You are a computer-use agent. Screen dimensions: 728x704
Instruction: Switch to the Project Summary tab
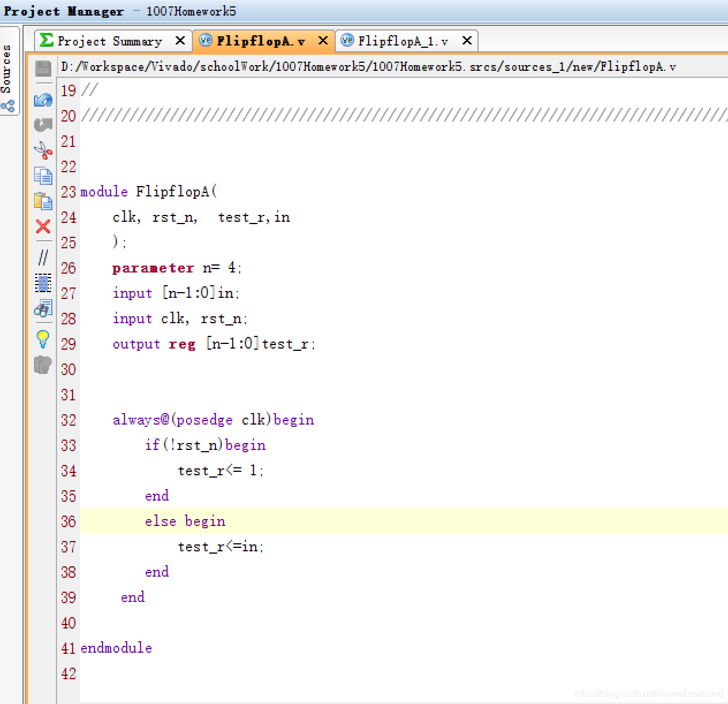pyautogui.click(x=113, y=40)
